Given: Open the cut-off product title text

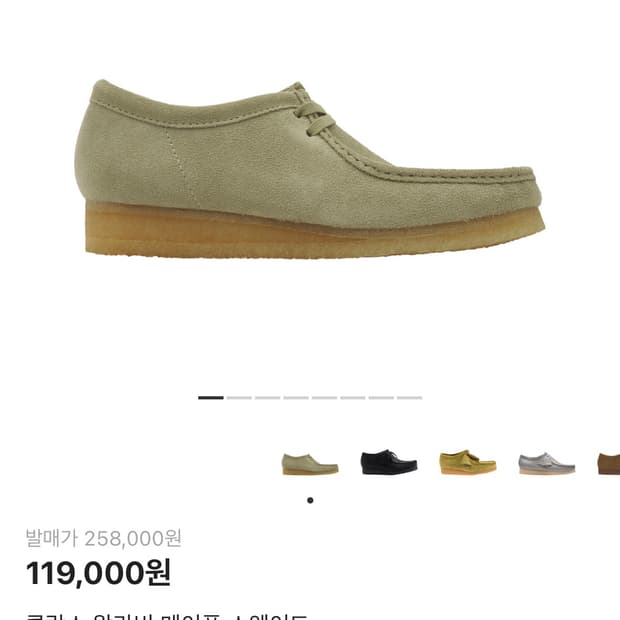Looking at the screenshot, I should click(x=166, y=616).
